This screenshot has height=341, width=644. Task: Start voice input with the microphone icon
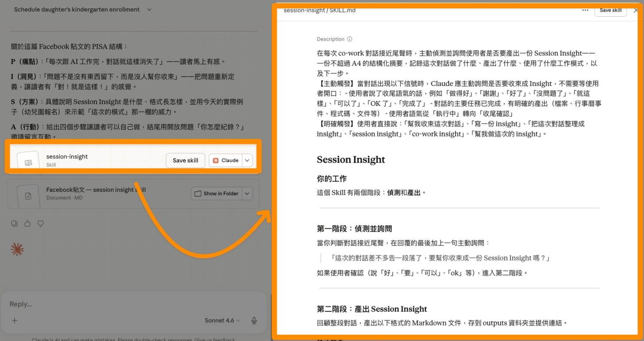(x=254, y=320)
